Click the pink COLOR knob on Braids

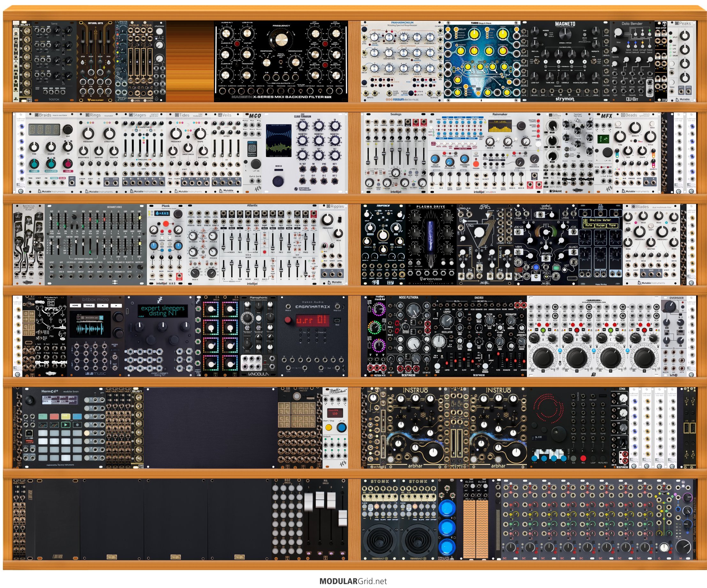pos(68,163)
